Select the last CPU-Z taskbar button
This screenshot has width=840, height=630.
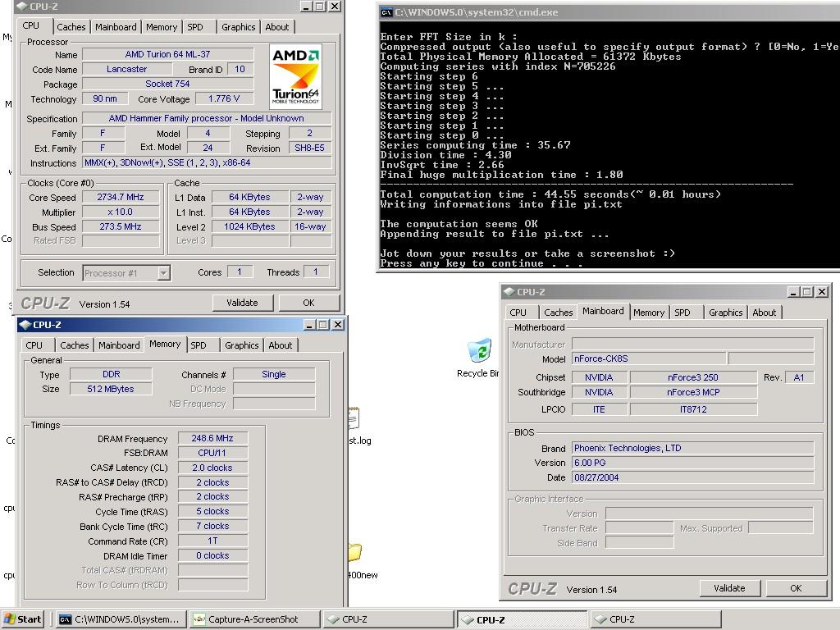pos(655,619)
